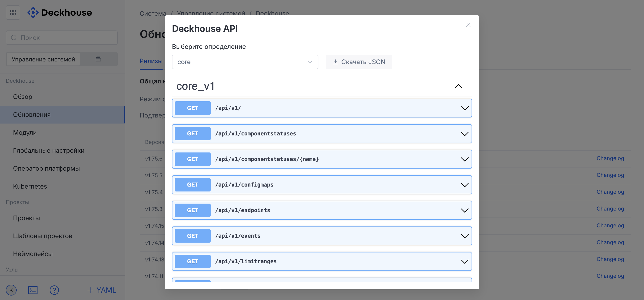This screenshot has width=644, height=300.
Task: Click the /api/v1/limitranges path text
Action: click(246, 261)
